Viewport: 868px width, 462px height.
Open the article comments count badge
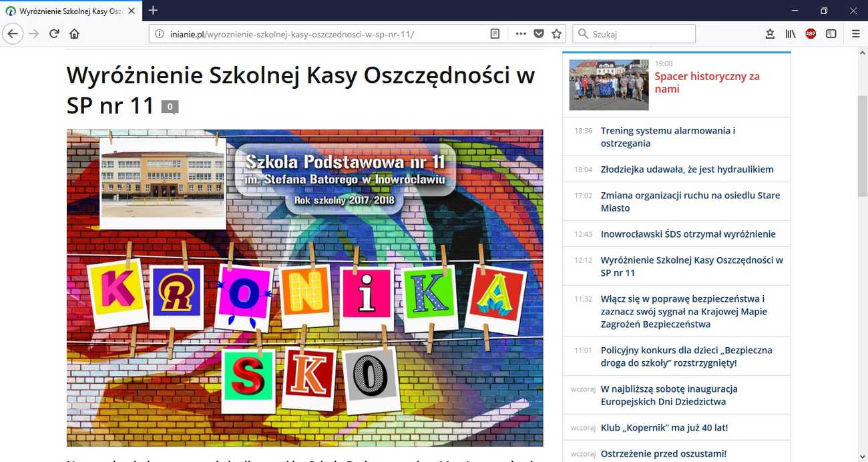(170, 107)
